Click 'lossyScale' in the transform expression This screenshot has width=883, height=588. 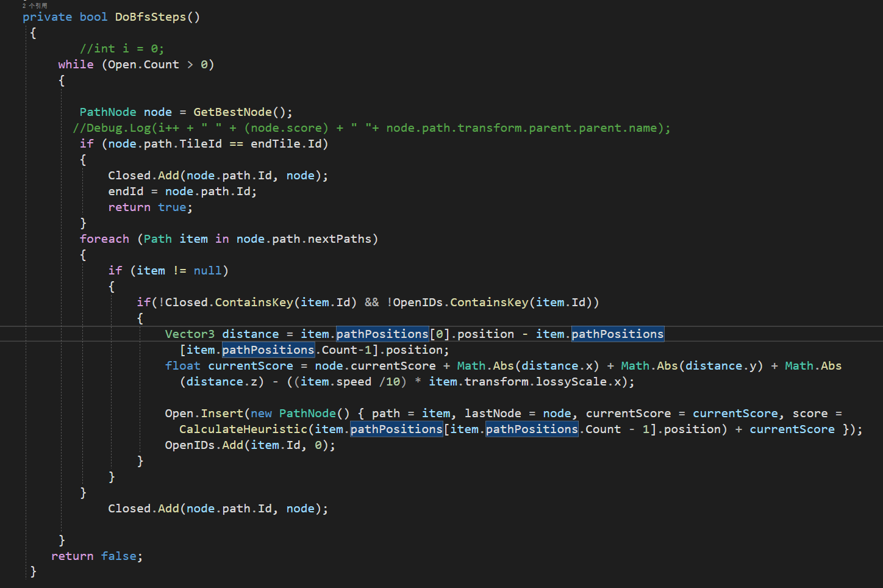coord(571,382)
